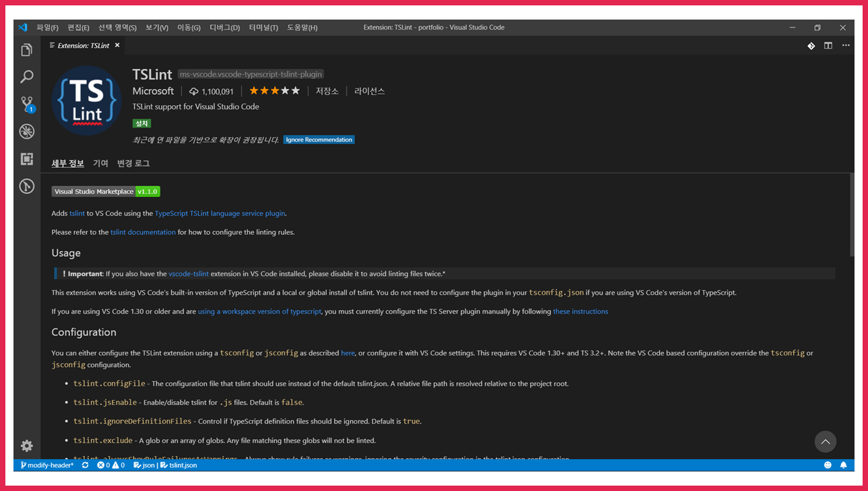
Task: Open the 디버그(D) menu
Action: tap(224, 28)
